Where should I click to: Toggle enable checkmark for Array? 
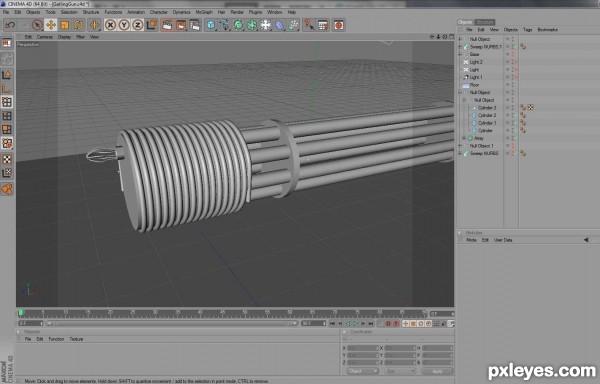click(x=516, y=138)
